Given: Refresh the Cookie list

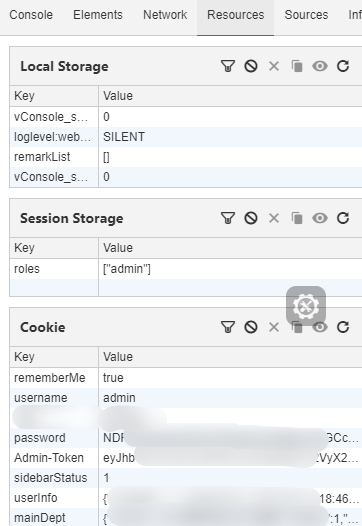Looking at the screenshot, I should (343, 327).
